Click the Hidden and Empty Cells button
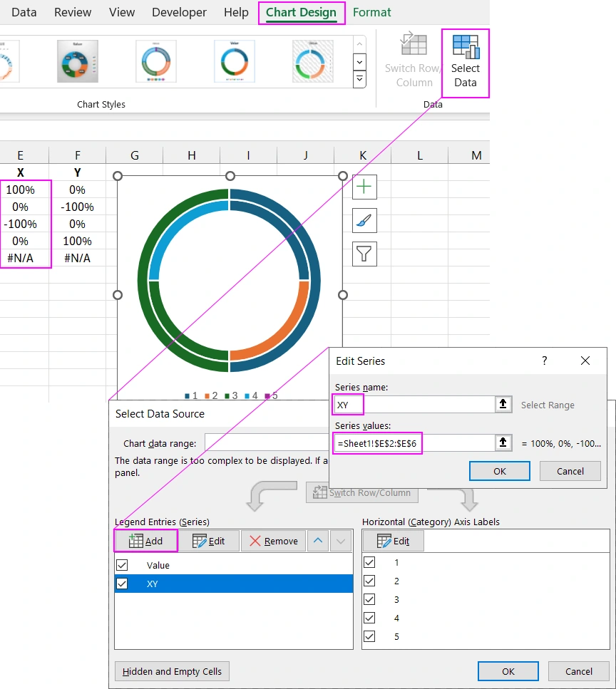616x689 pixels. (171, 670)
